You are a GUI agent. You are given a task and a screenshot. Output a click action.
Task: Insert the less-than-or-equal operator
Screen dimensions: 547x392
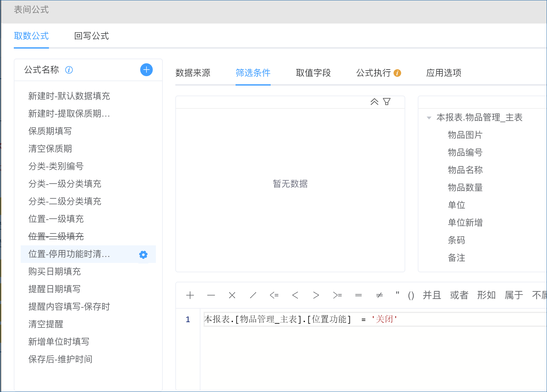274,295
